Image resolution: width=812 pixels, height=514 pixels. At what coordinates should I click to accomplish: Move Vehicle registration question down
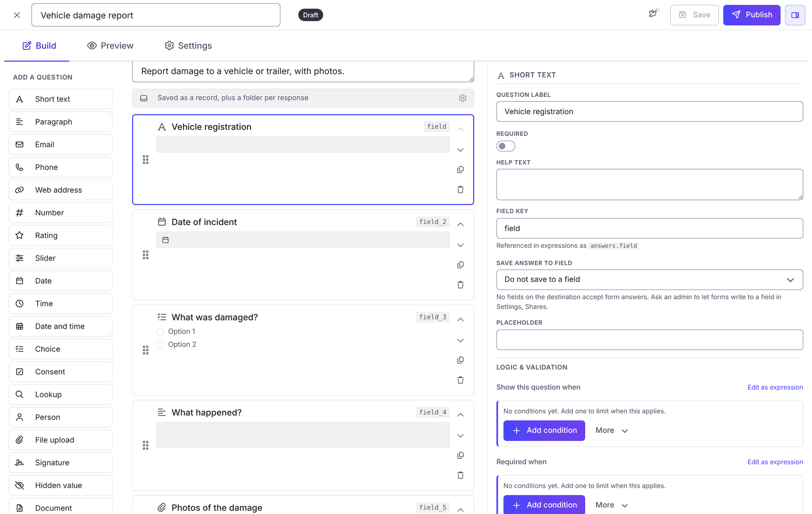[x=461, y=150]
